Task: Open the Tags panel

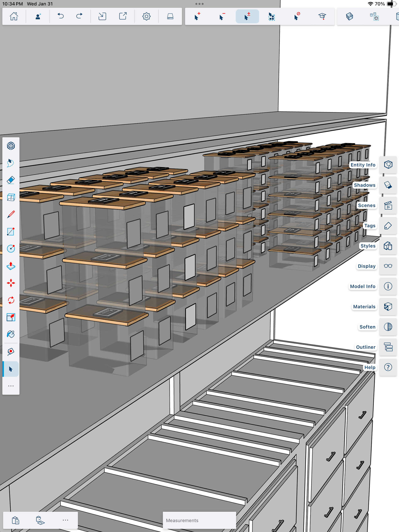Action: click(388, 226)
